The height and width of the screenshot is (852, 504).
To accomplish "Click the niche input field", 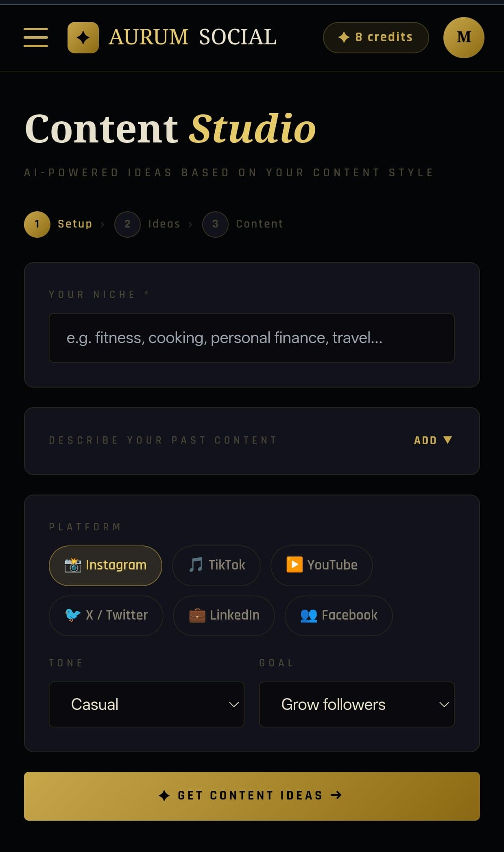I will pyautogui.click(x=251, y=337).
